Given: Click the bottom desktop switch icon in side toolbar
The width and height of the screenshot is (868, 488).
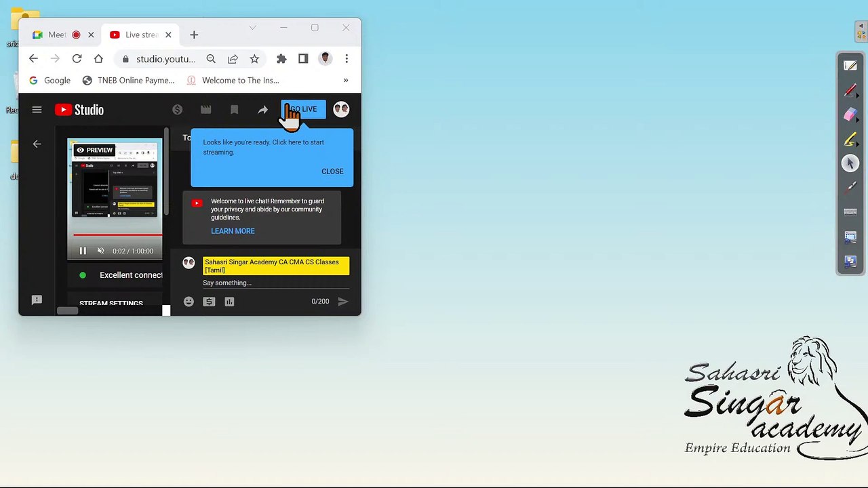Looking at the screenshot, I should coord(850,261).
